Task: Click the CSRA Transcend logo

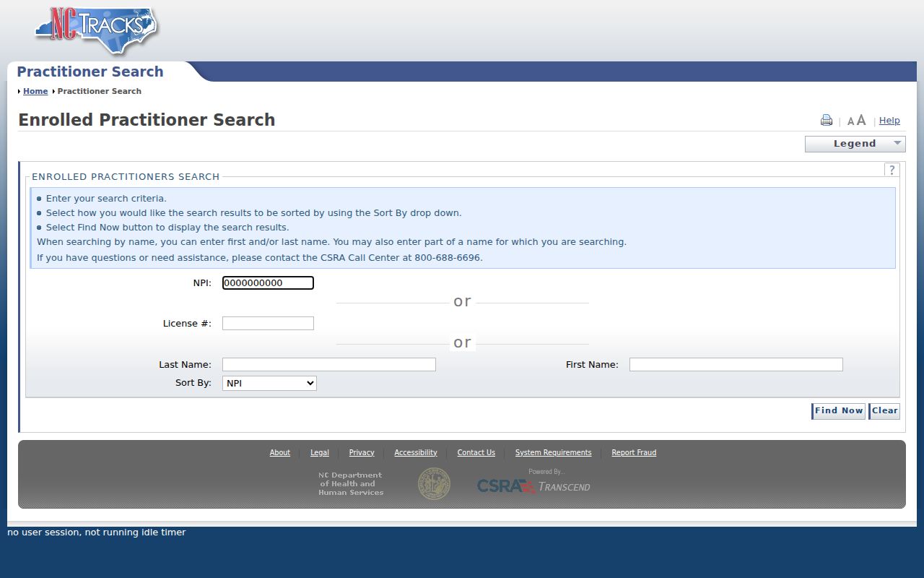Action: click(533, 483)
